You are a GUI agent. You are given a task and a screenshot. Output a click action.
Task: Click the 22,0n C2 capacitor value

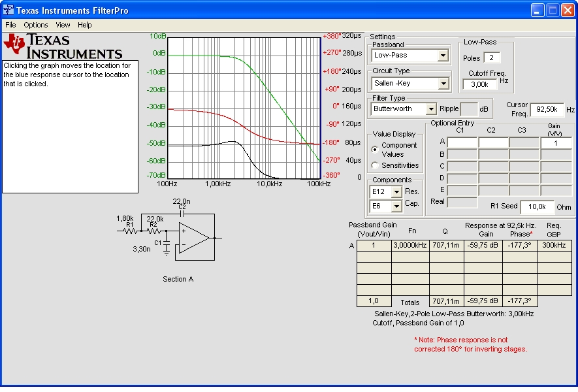182,201
